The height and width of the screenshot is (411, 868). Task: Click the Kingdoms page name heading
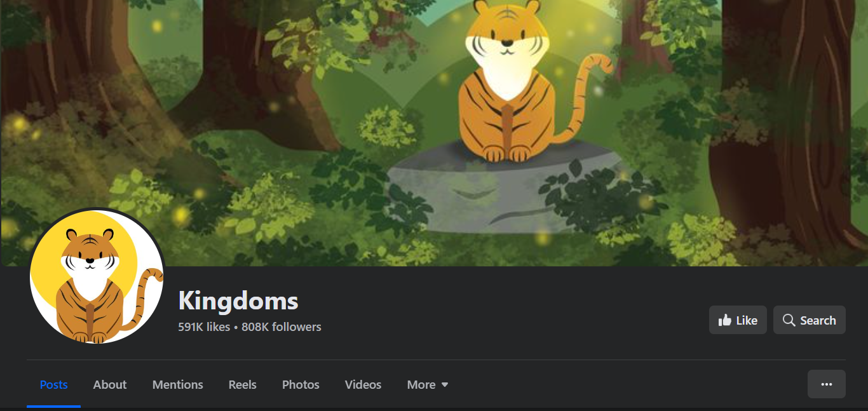coord(238,300)
